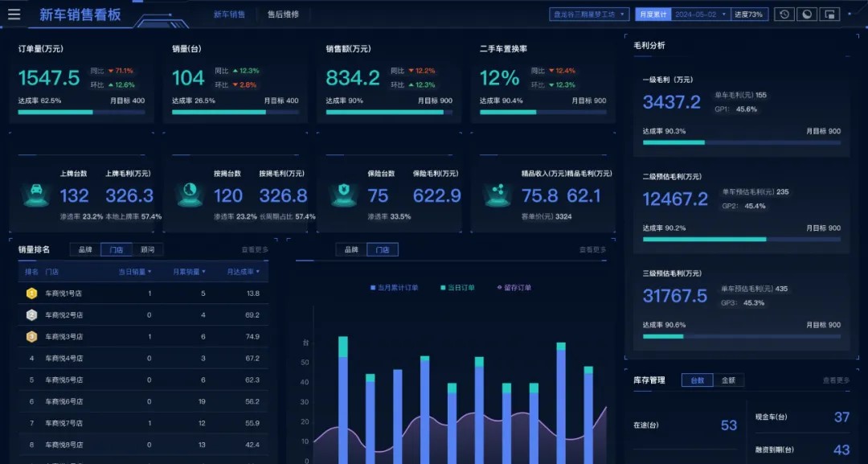Open the 2024-05-02 date dropdown

[x=701, y=14]
